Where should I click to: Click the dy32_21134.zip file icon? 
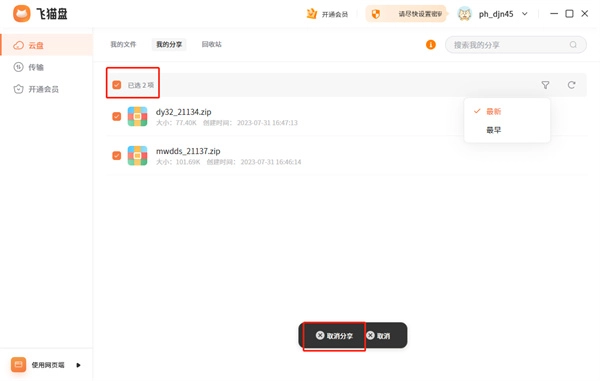[x=137, y=117]
